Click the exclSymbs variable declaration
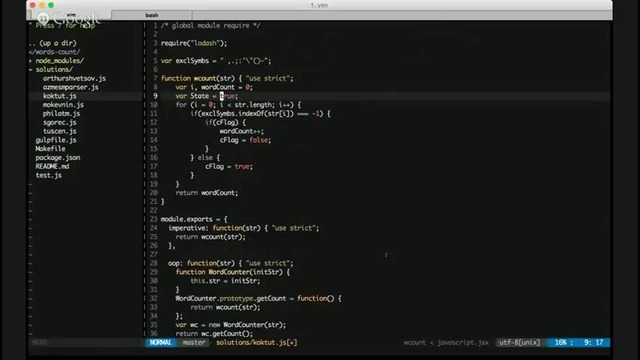The image size is (640, 360). 216,61
